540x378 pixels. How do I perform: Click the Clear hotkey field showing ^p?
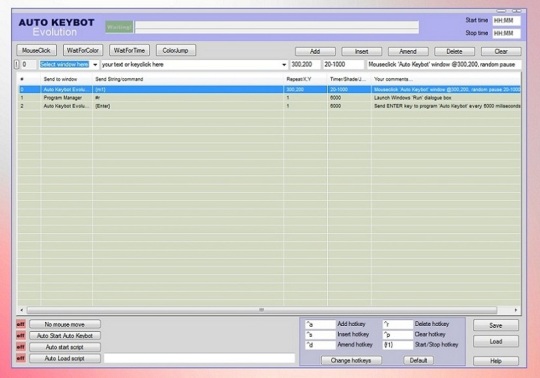(398, 335)
